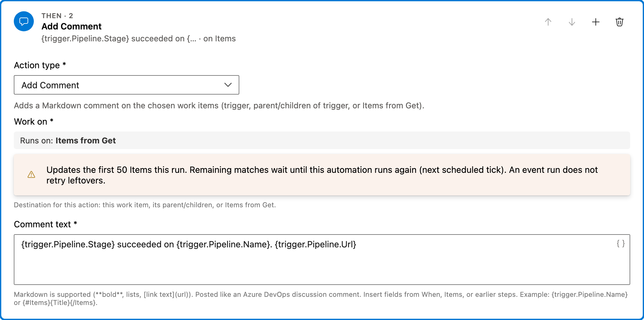The height and width of the screenshot is (320, 644).
Task: Move step down with the down arrow
Action: pos(572,22)
